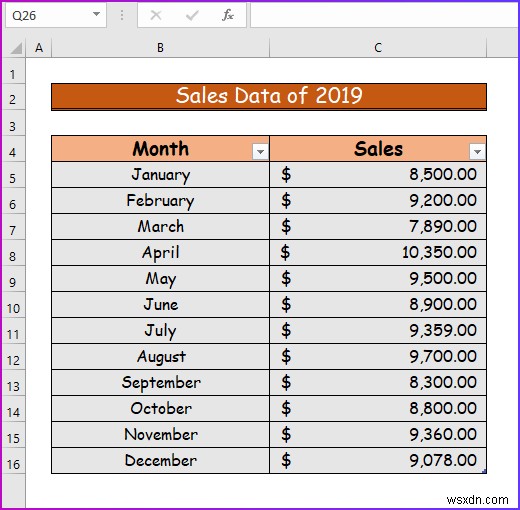Image resolution: width=520 pixels, height=510 pixels.
Task: Select the March sales cell 7,890.00
Action: coord(378,227)
